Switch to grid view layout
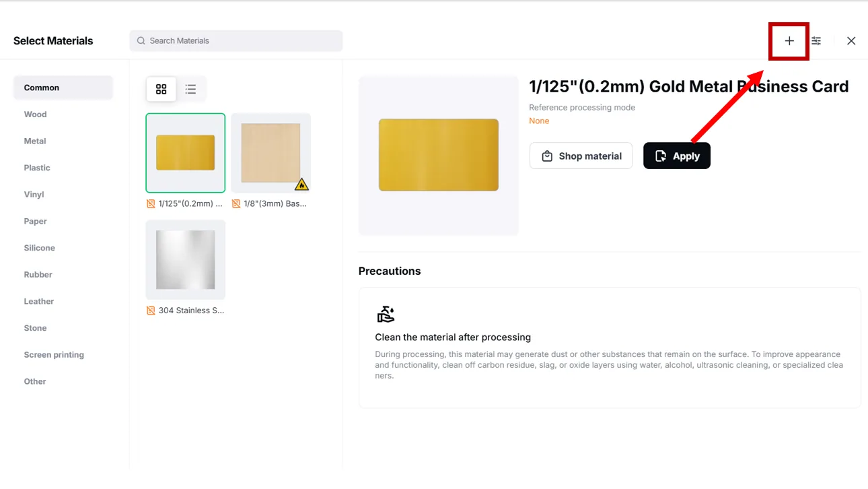The image size is (868, 489). coord(161,89)
